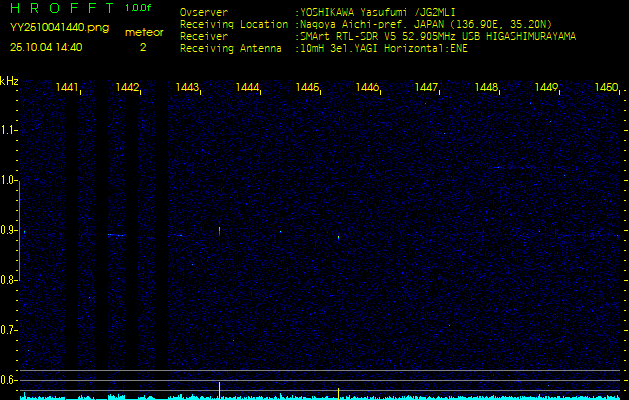Select the file name YY2510041440.png
The height and width of the screenshot is (400, 629).
tap(59, 28)
